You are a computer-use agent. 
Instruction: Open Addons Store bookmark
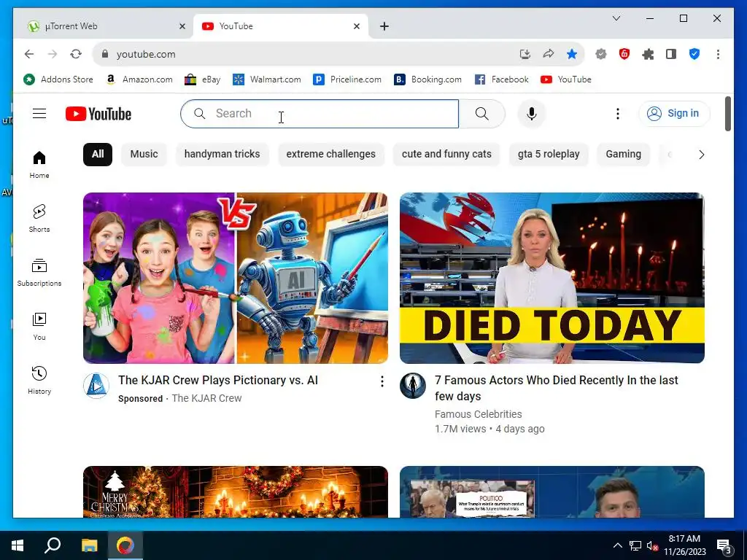tap(58, 79)
